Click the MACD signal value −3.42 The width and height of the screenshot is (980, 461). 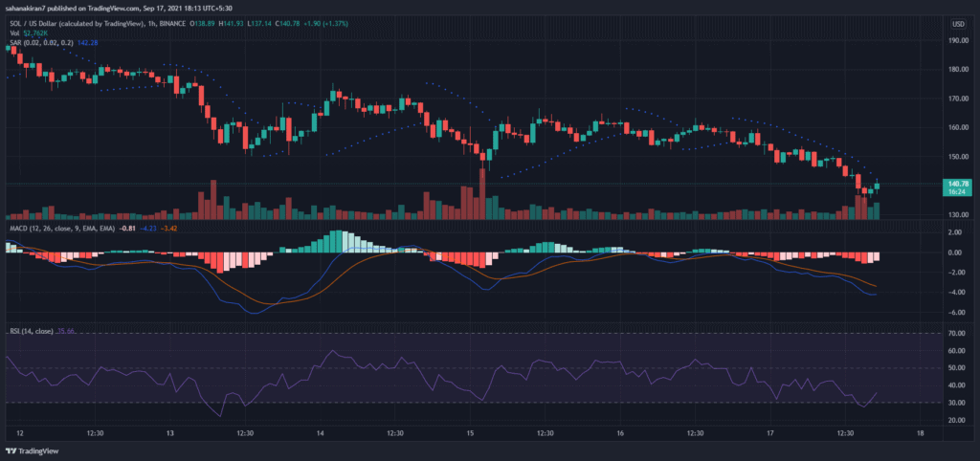tap(168, 229)
